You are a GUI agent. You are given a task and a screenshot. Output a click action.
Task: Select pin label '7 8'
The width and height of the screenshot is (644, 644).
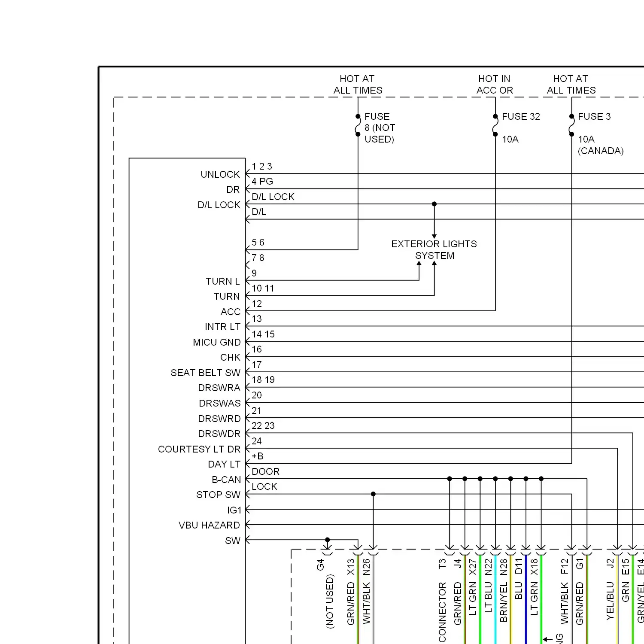pyautogui.click(x=258, y=258)
